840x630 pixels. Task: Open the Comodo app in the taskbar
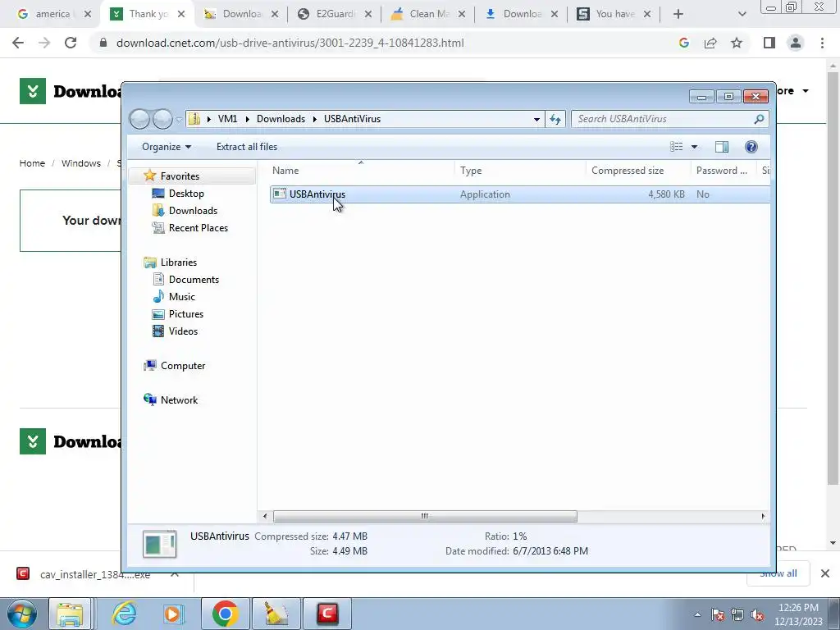327,614
